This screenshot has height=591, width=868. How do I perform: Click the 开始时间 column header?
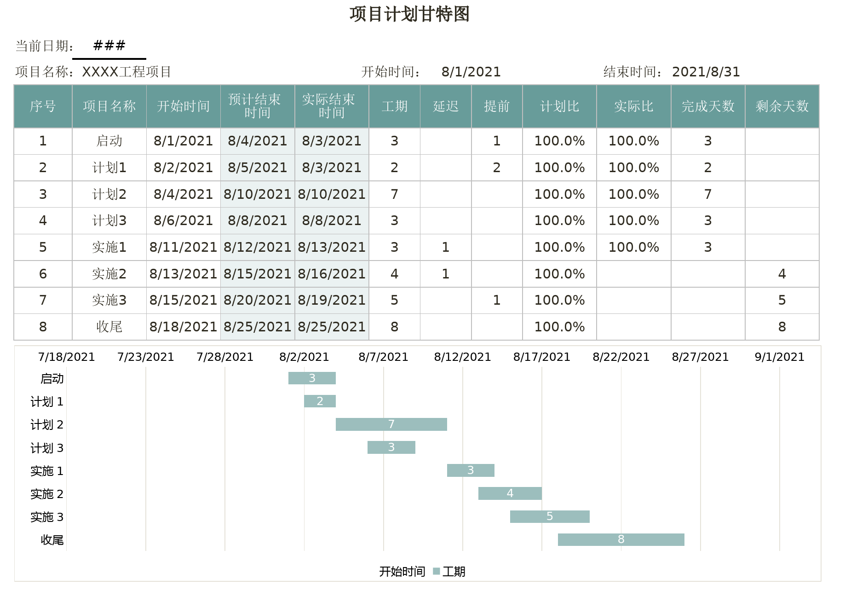coord(183,106)
